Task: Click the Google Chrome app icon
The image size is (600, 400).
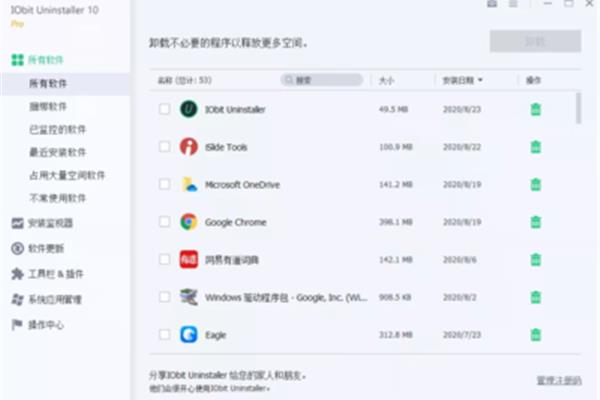Action: click(x=189, y=222)
